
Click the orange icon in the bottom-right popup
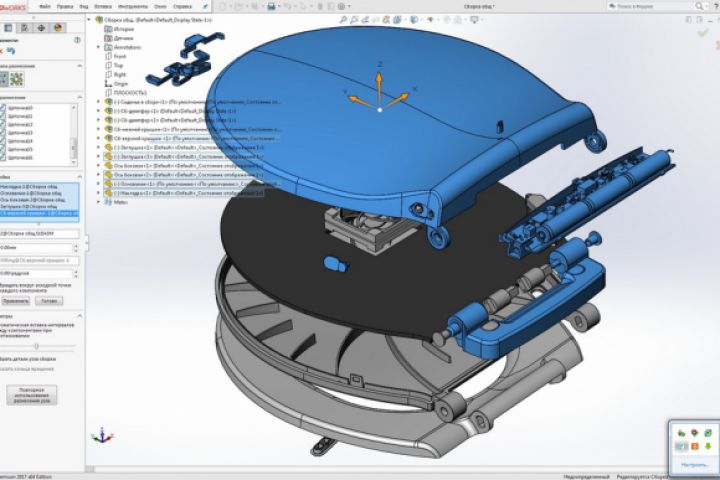[694, 446]
